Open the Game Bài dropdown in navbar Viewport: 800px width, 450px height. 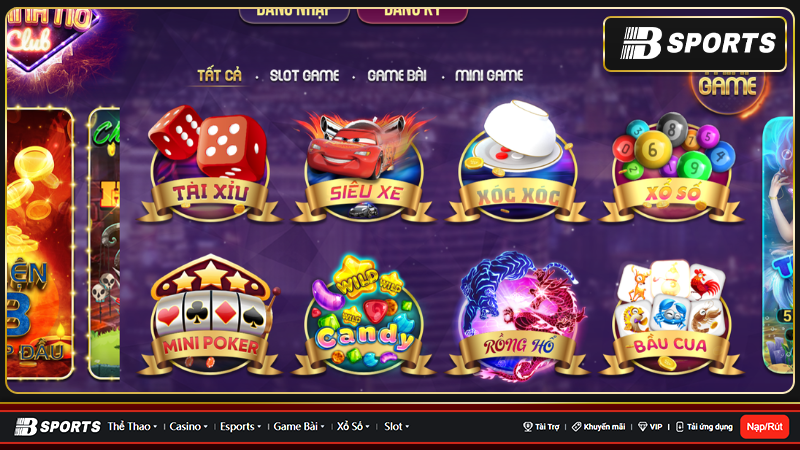click(x=299, y=427)
